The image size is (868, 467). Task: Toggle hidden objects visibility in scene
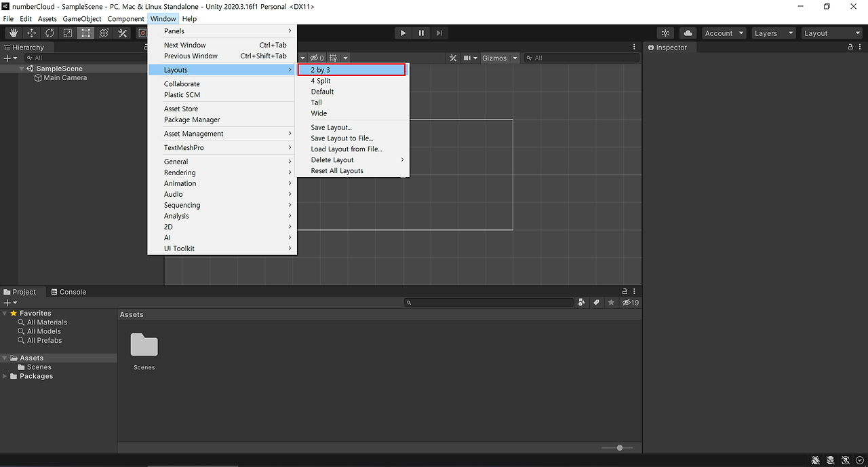[x=317, y=58]
